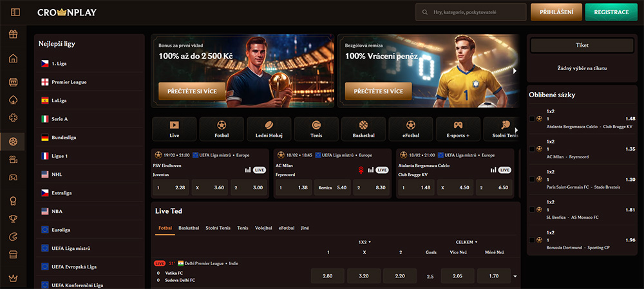Check AC Milan - Feyenoord favorite bet box

[x=532, y=149]
